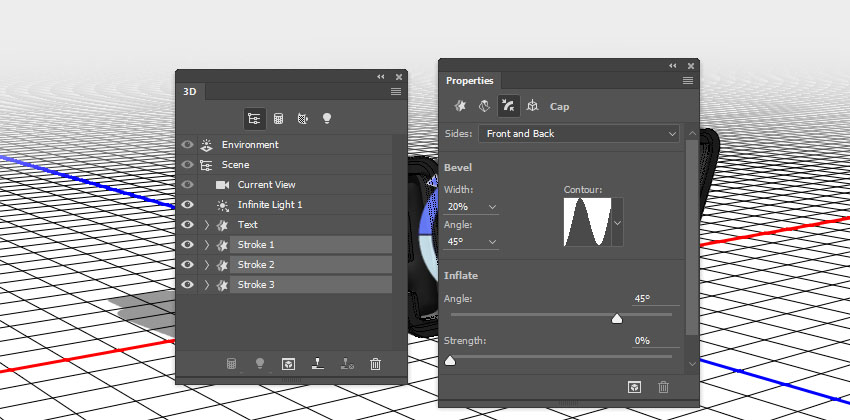Viewport: 850px width, 420px height.
Task: Close the 3D panel
Action: pyautogui.click(x=399, y=77)
